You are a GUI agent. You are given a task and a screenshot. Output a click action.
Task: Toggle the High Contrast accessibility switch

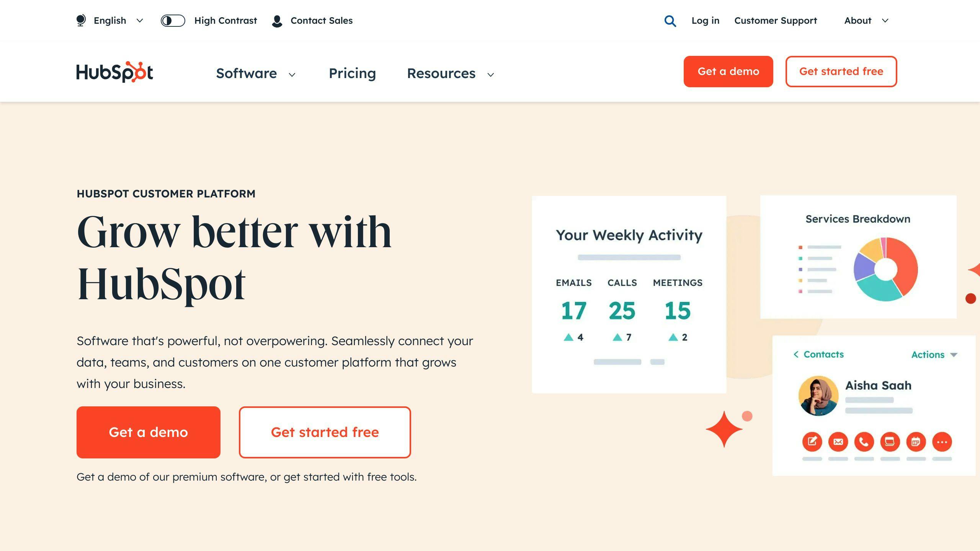pyautogui.click(x=172, y=20)
